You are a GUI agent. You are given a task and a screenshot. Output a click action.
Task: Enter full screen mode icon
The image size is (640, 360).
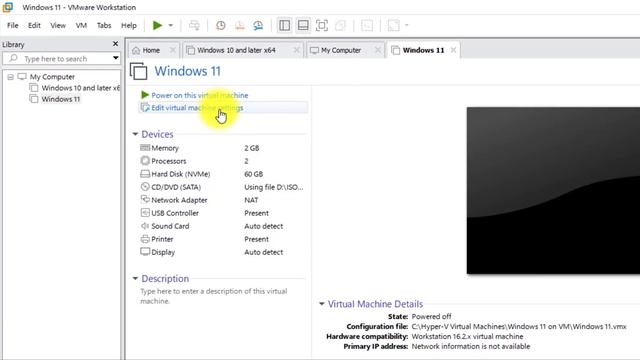click(x=322, y=25)
